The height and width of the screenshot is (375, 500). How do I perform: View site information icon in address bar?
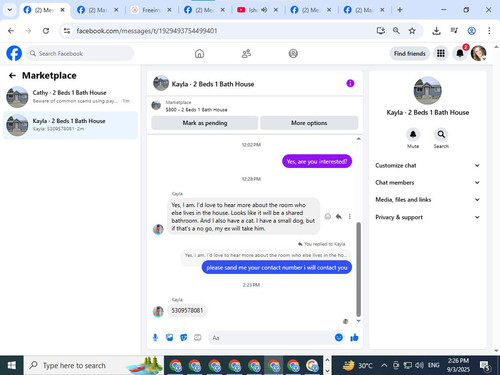tap(67, 31)
